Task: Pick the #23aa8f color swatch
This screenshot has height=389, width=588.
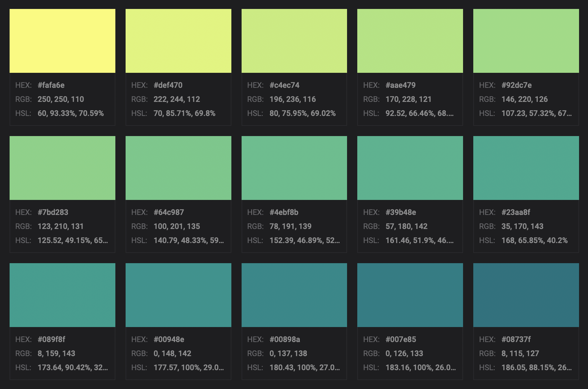Action: coord(526,168)
